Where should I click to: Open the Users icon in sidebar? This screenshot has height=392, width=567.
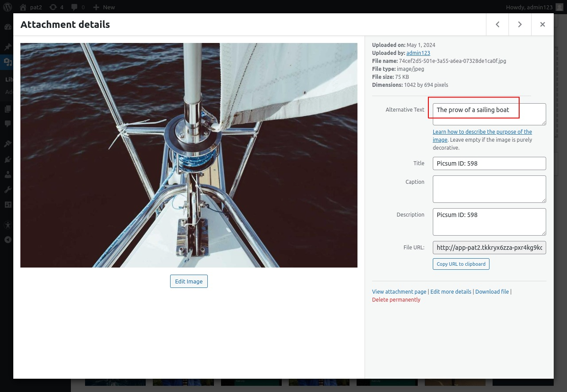click(x=8, y=175)
